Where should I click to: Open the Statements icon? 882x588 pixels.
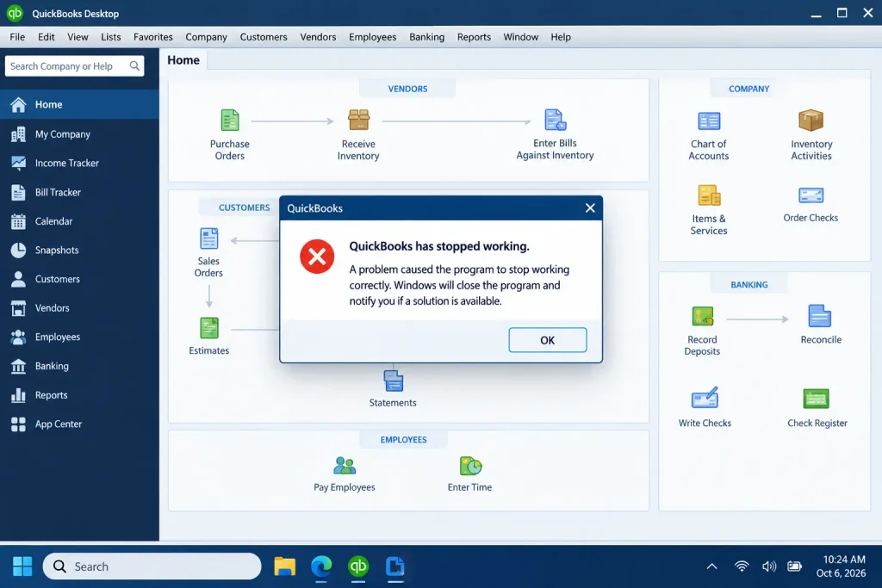(x=393, y=381)
